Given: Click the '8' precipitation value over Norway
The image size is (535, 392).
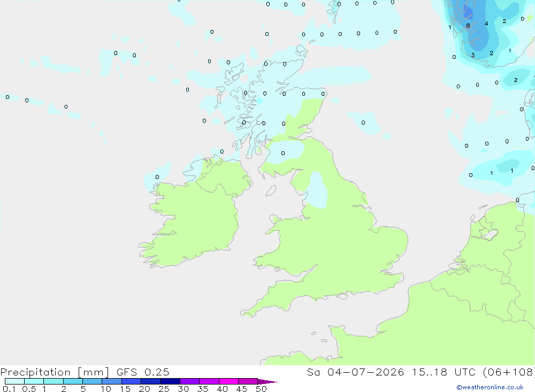Looking at the screenshot, I should click(468, 26).
